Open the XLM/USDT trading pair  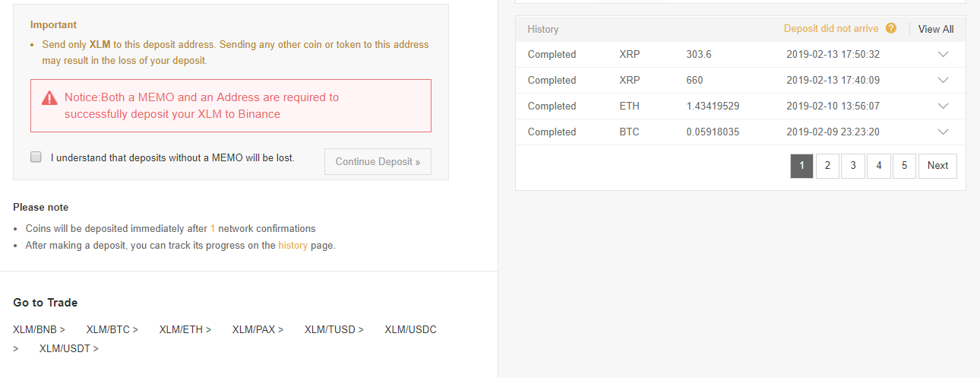point(69,348)
